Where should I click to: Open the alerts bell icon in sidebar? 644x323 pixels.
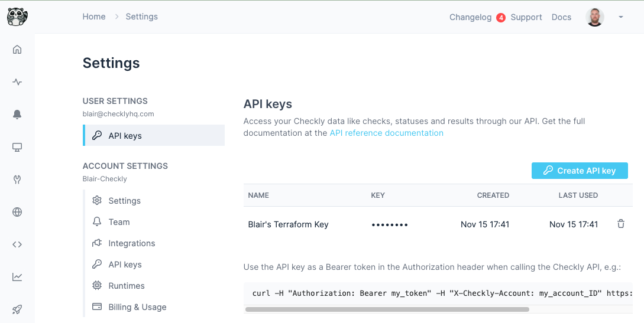coord(17,115)
